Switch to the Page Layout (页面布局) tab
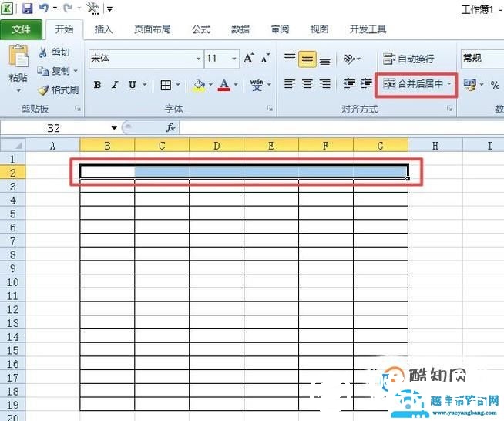The height and width of the screenshot is (421, 504). point(153,29)
